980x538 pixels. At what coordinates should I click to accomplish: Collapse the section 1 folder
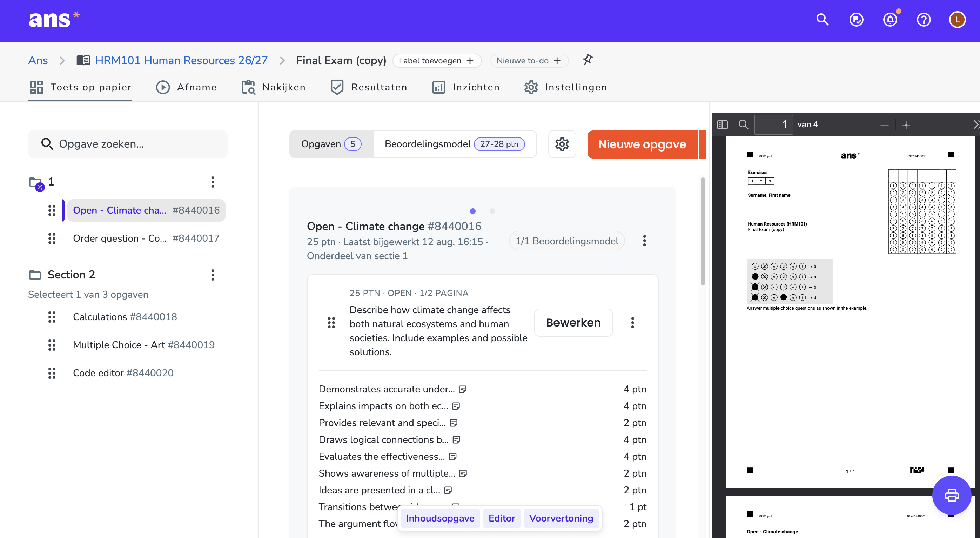pos(36,183)
